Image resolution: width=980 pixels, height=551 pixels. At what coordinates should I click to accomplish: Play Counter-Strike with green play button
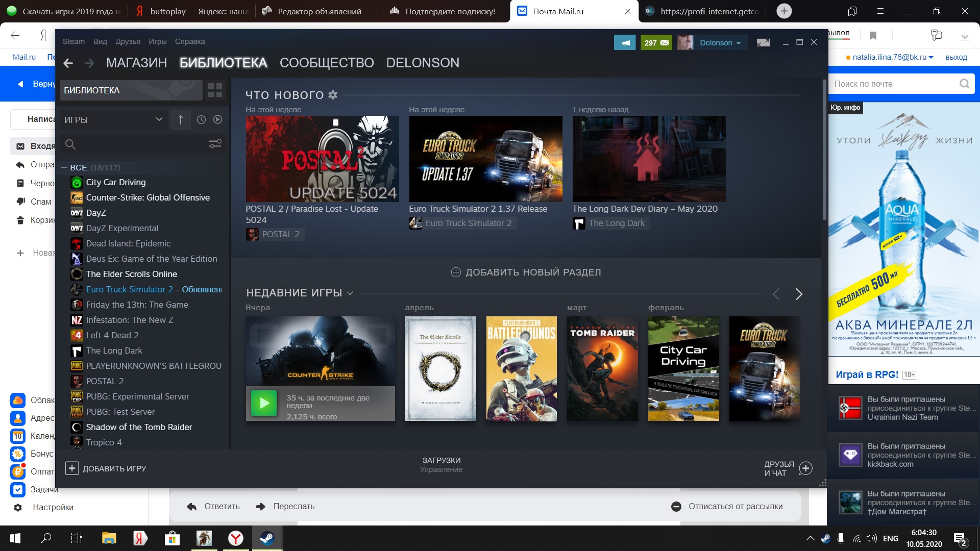coord(264,403)
